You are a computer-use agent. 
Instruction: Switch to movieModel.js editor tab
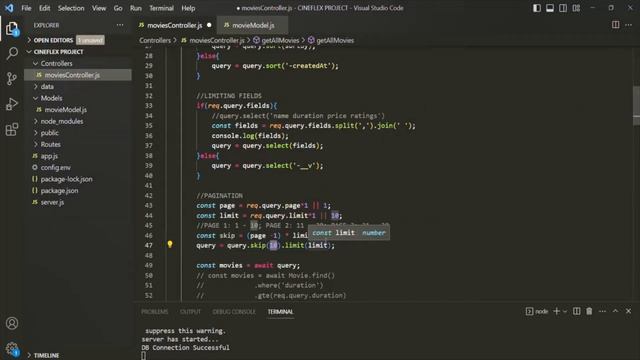coord(253,25)
